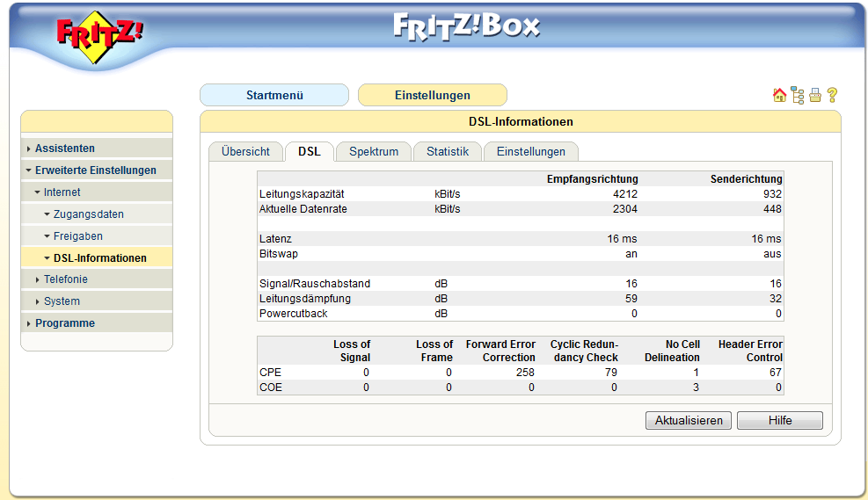
Task: Click the Aktuelle Datenrate row label
Action: (x=303, y=209)
